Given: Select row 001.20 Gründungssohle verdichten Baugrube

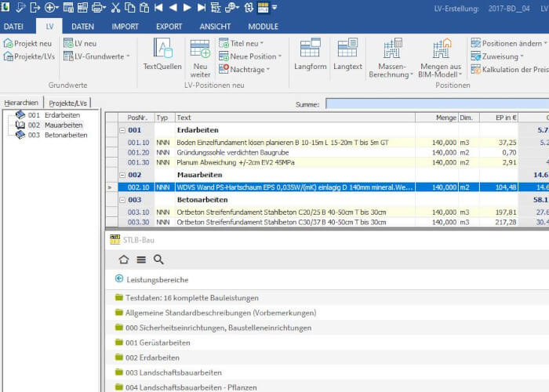Looking at the screenshot, I should [327, 153].
